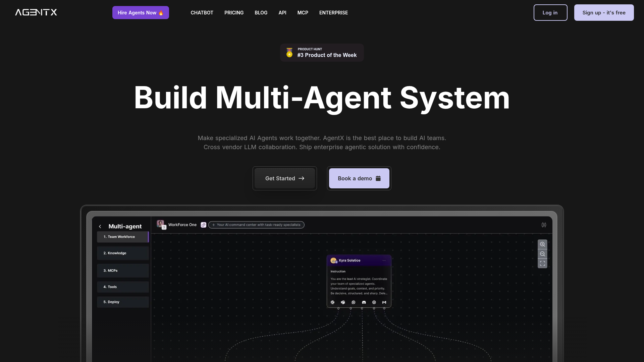Select the MCPs step in sidebar
The width and height of the screenshot is (644, 362).
[123, 270]
